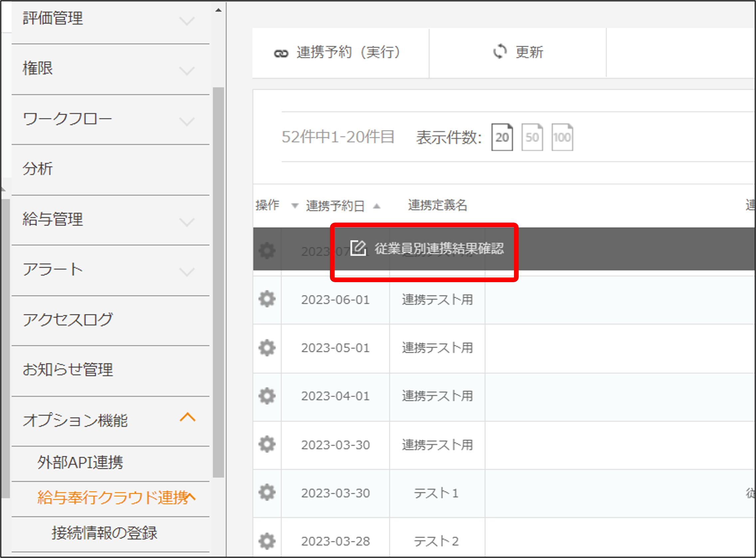Open the 権限 menu label
This screenshot has height=558, width=756.
coord(38,68)
